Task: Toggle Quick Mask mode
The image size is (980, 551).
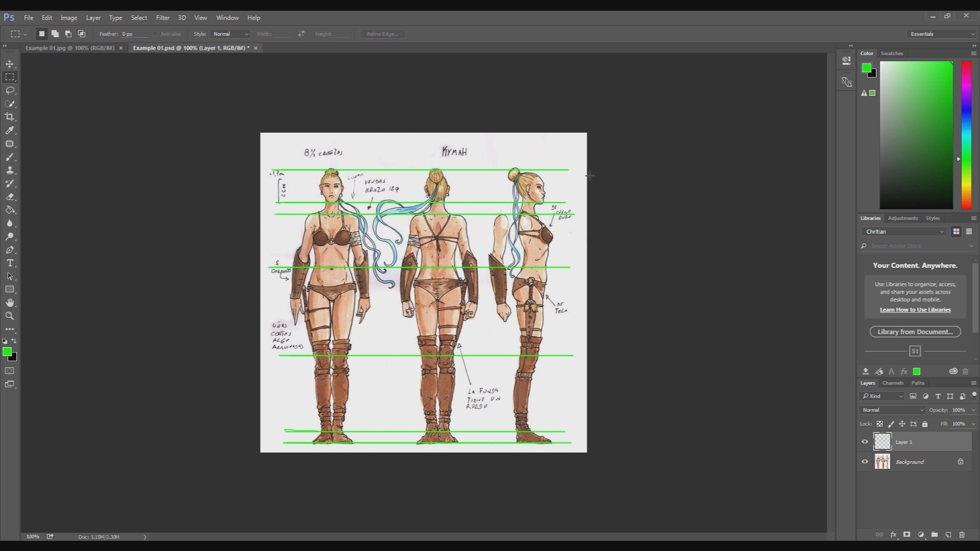Action: point(10,371)
